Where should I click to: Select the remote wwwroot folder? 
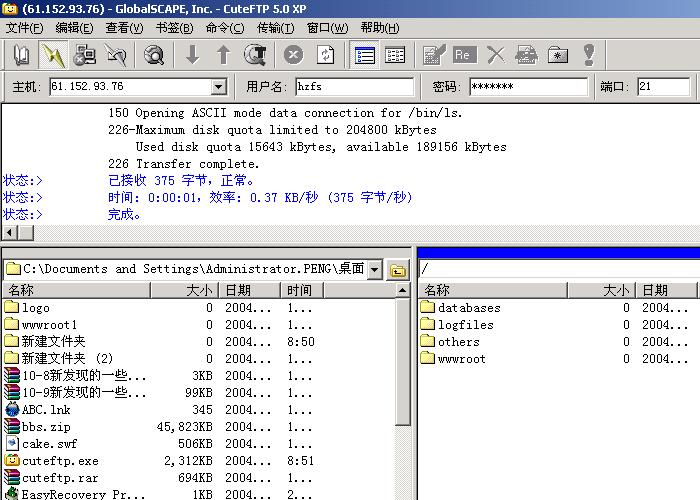point(453,358)
